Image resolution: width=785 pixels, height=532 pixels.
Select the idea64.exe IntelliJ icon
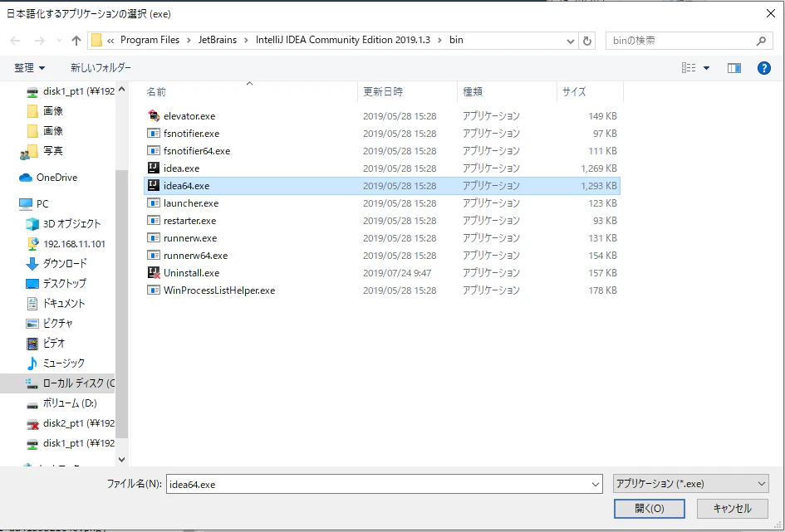[153, 186]
